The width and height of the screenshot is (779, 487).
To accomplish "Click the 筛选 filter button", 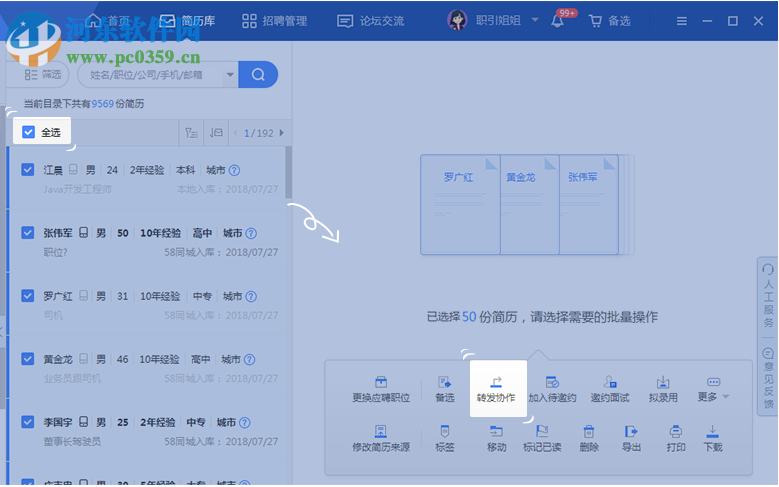I will pyautogui.click(x=43, y=75).
